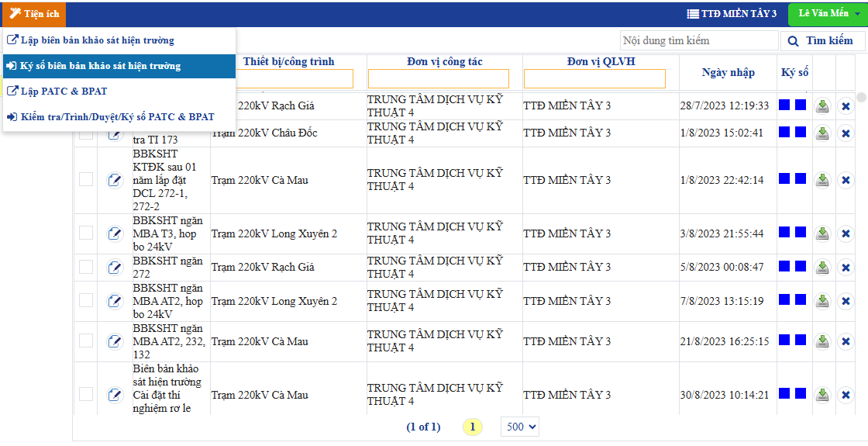Check the box for the 30/8/2023 Cà Mau row
This screenshot has width=868, height=446.
86,394
